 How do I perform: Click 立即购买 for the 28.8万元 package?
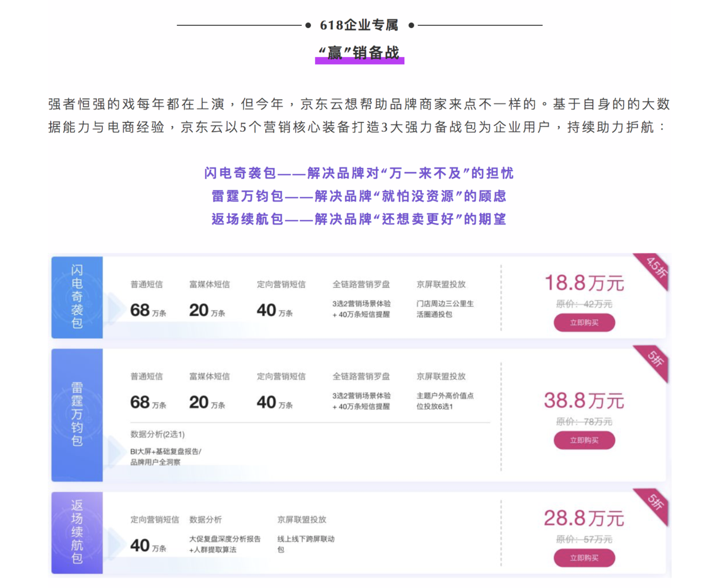point(584,558)
